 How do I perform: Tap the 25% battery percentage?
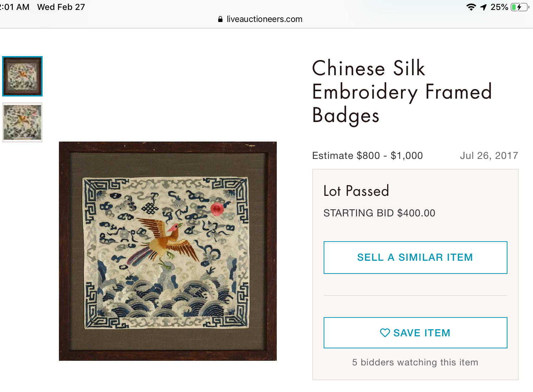click(x=499, y=7)
